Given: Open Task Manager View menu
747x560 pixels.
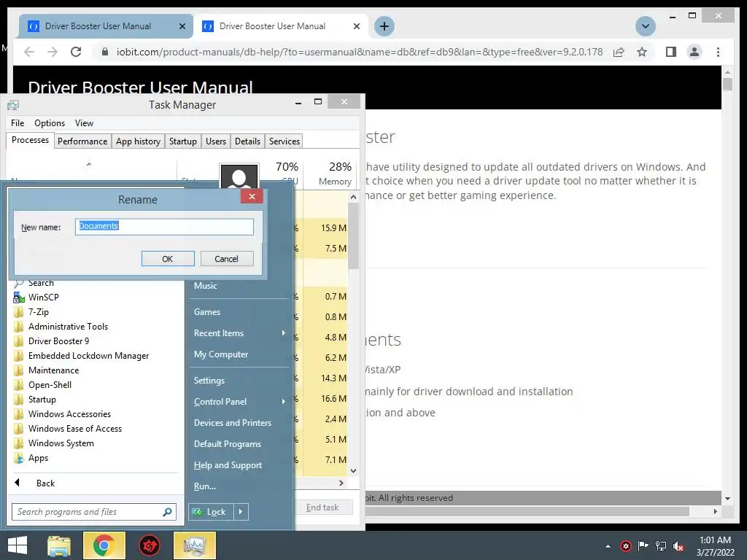Looking at the screenshot, I should point(84,122).
